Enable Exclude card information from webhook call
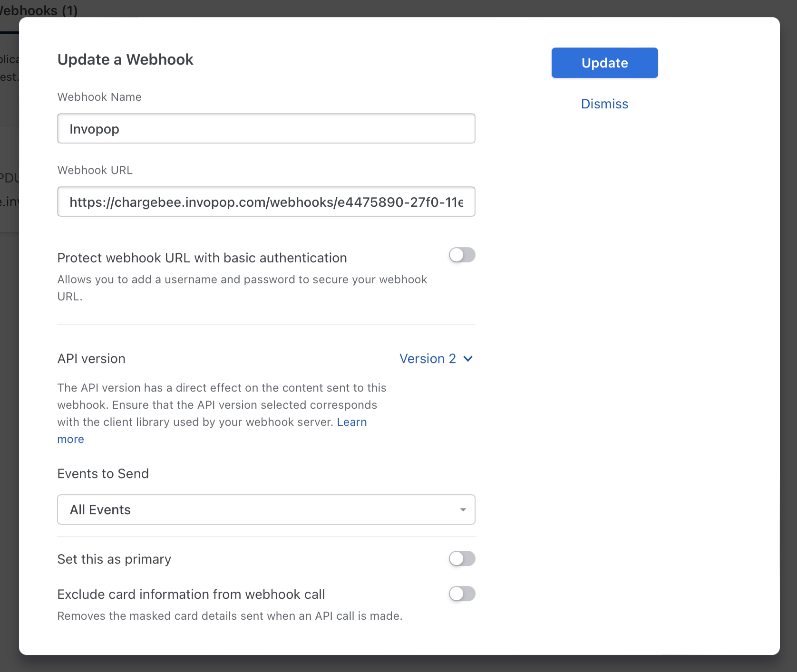 (461, 594)
